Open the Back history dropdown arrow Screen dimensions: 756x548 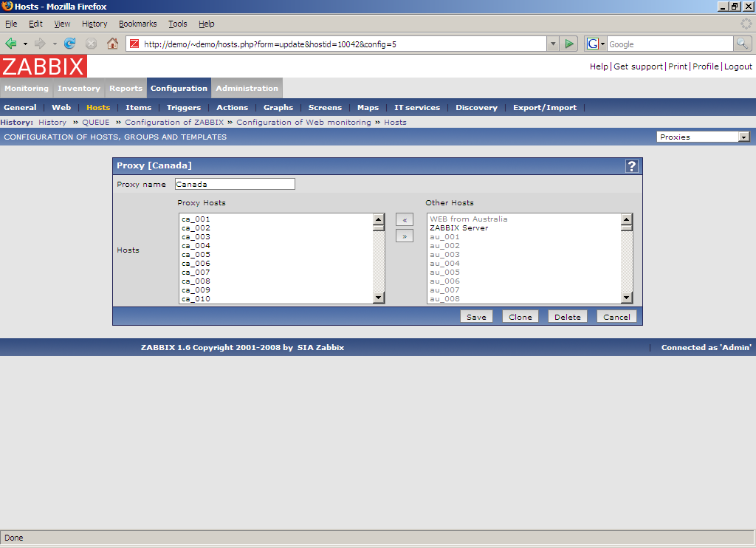tap(25, 44)
